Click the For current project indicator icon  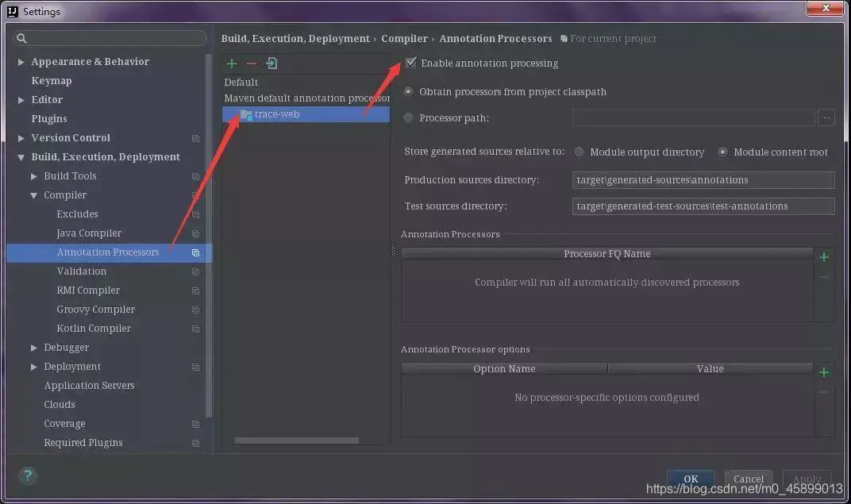[564, 39]
